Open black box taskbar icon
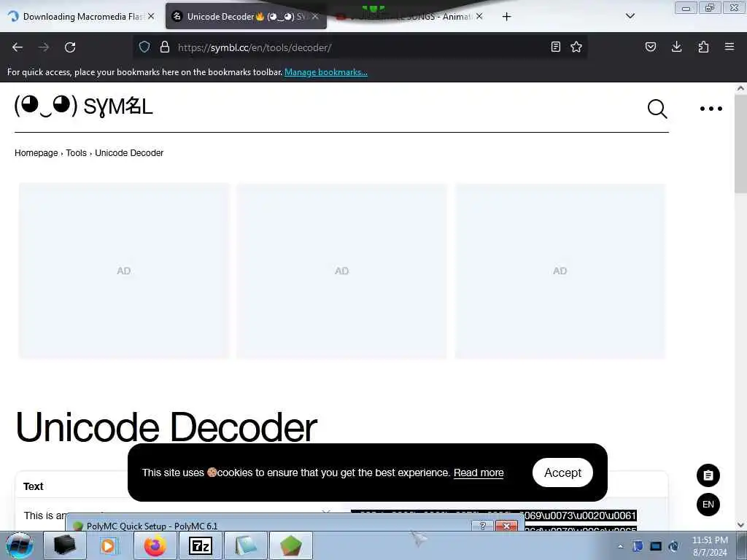Image resolution: width=747 pixels, height=560 pixels. pyautogui.click(x=65, y=545)
